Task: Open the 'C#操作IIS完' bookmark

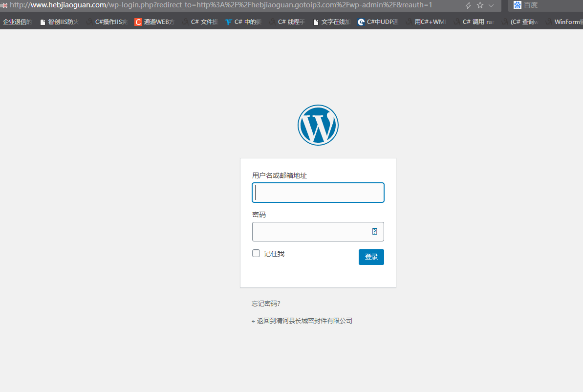Action: (108, 22)
